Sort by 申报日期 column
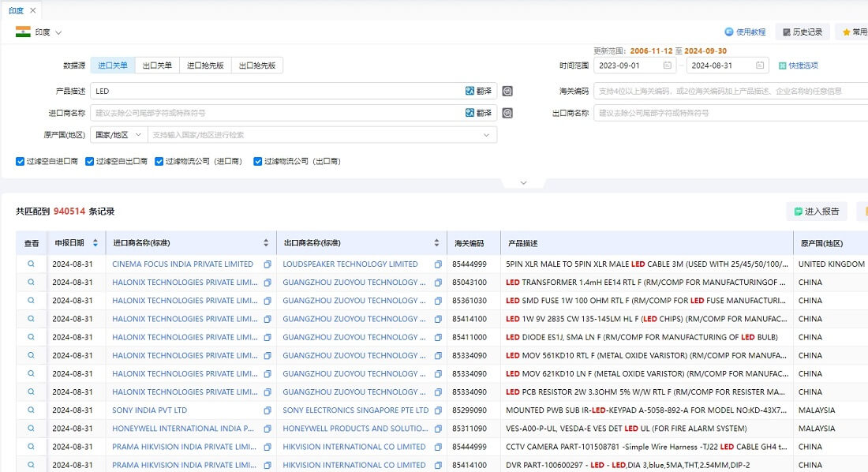 [95, 242]
